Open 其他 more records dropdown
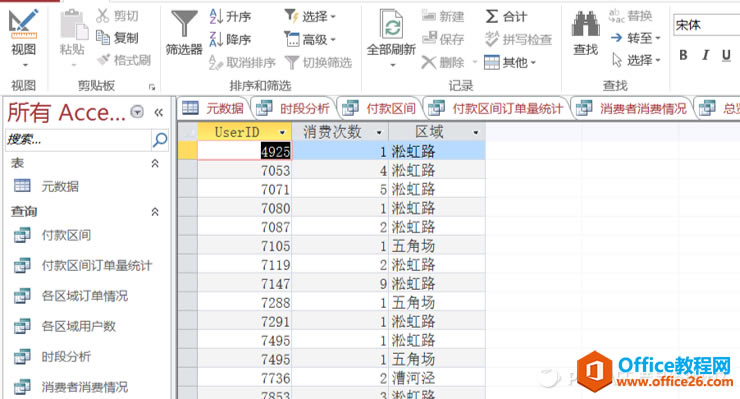This screenshot has height=399, width=740. [510, 62]
